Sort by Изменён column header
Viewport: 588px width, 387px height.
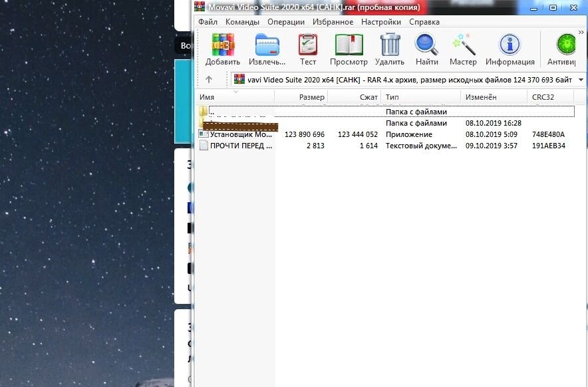pos(494,97)
